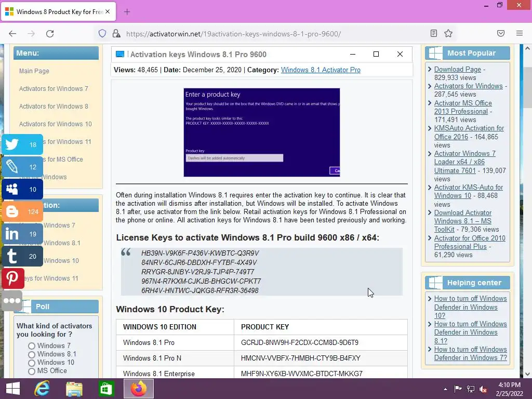The width and height of the screenshot is (532, 399).
Task: Open Activator MS Office 2013 Professional link
Action: tap(463, 107)
